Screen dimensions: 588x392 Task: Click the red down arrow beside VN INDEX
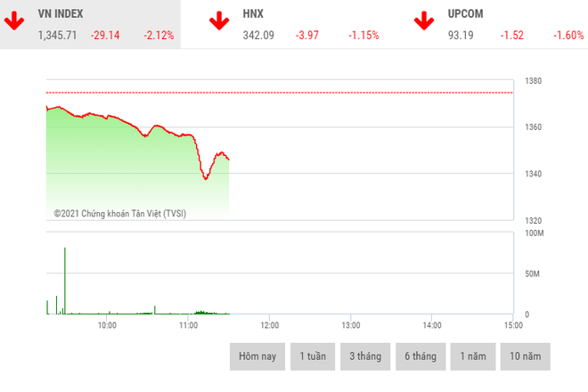pos(15,21)
